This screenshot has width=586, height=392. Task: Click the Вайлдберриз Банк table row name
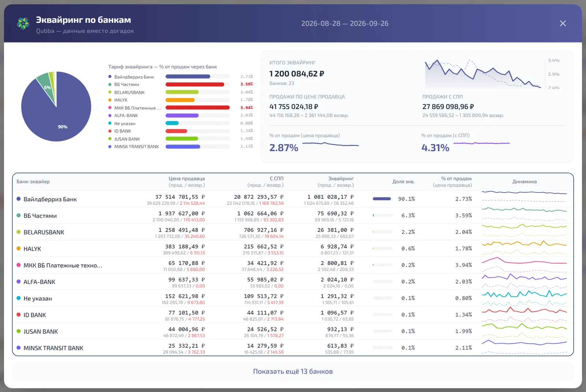click(x=50, y=199)
